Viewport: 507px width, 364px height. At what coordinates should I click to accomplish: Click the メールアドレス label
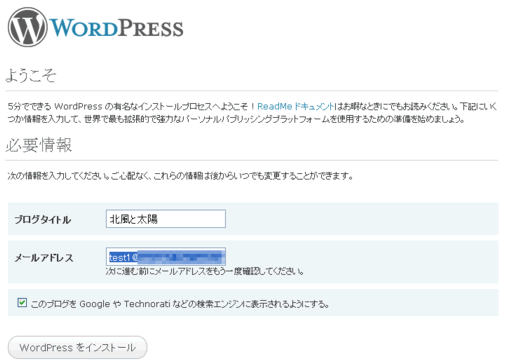click(44, 258)
